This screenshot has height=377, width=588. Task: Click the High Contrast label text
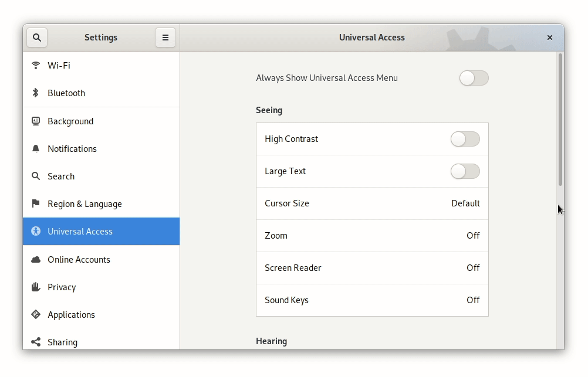(292, 139)
